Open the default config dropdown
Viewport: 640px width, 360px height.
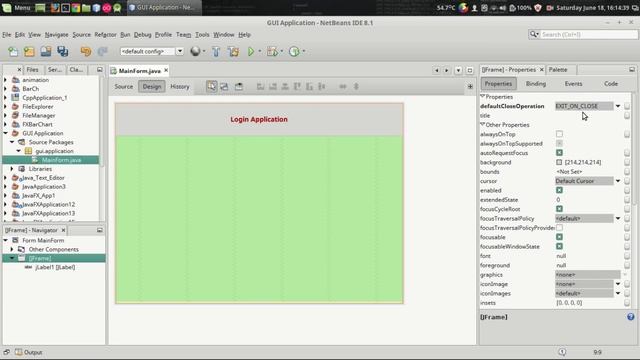pyautogui.click(x=180, y=51)
